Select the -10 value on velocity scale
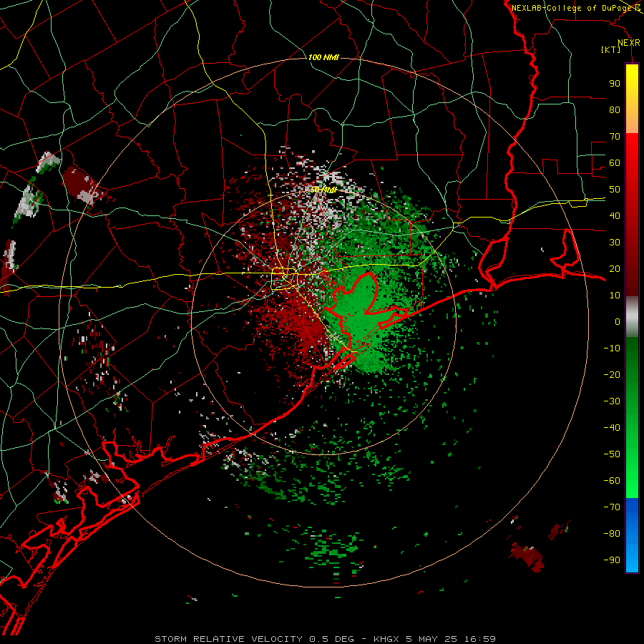 pyautogui.click(x=612, y=348)
